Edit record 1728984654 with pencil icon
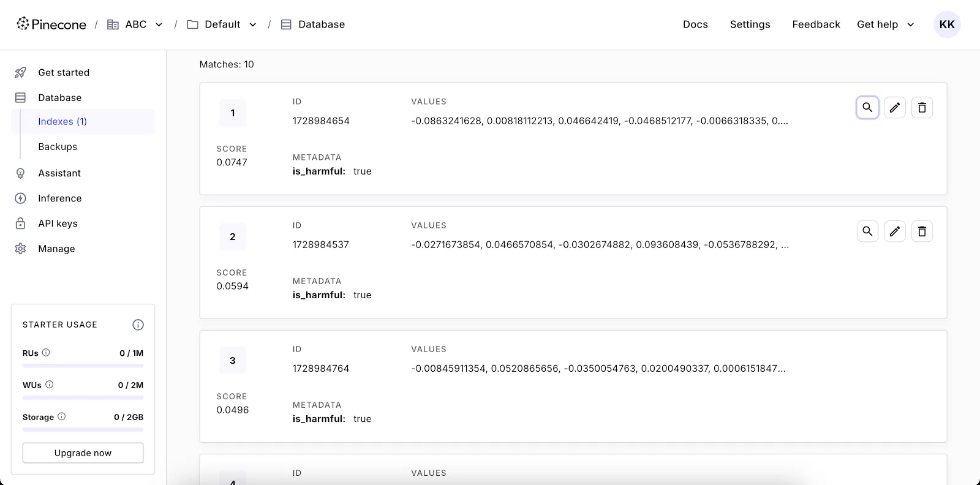This screenshot has width=980, height=485. [895, 108]
